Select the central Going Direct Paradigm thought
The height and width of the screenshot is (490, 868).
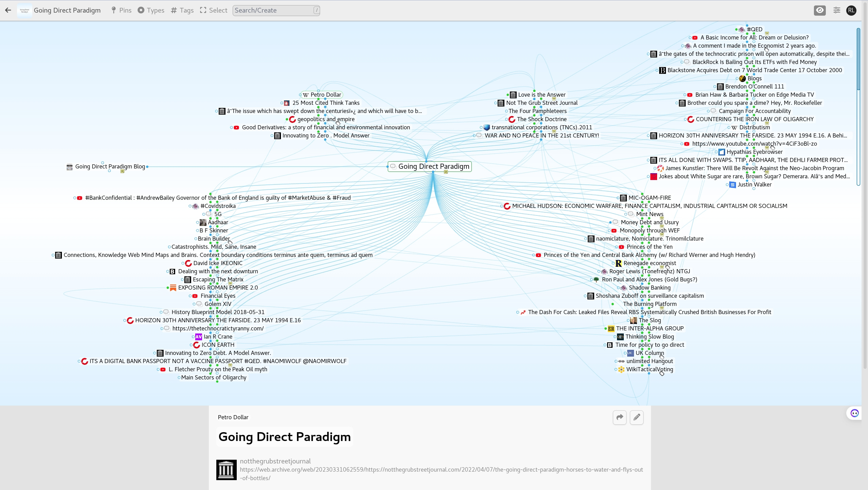(x=430, y=166)
